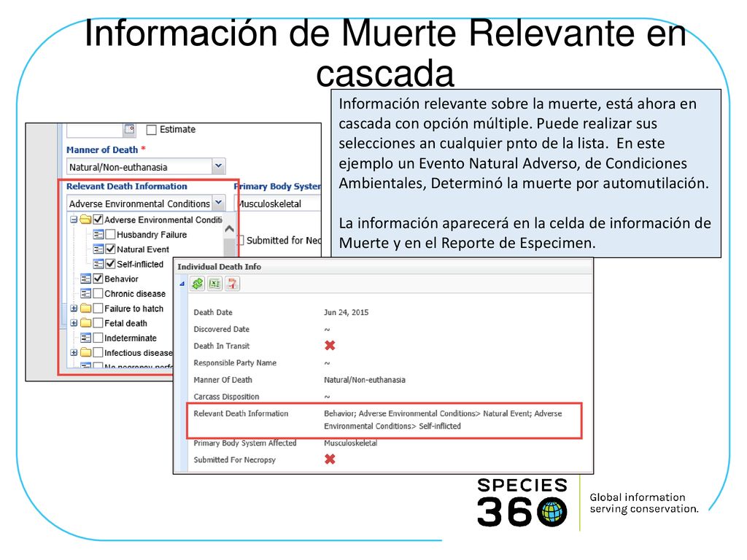The width and height of the screenshot is (747, 560).
Task: Expand the Infectious disease node
Action: click(x=74, y=352)
